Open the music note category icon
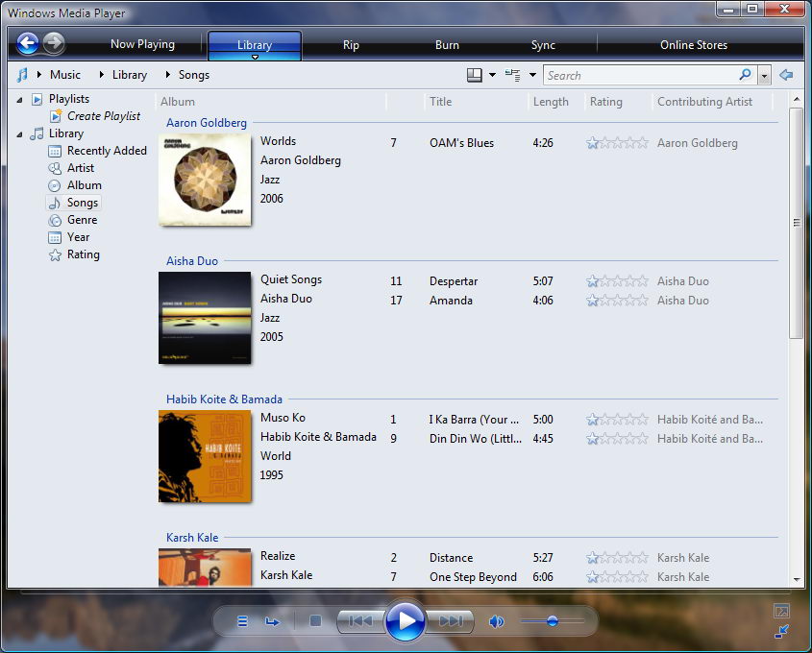 point(22,75)
